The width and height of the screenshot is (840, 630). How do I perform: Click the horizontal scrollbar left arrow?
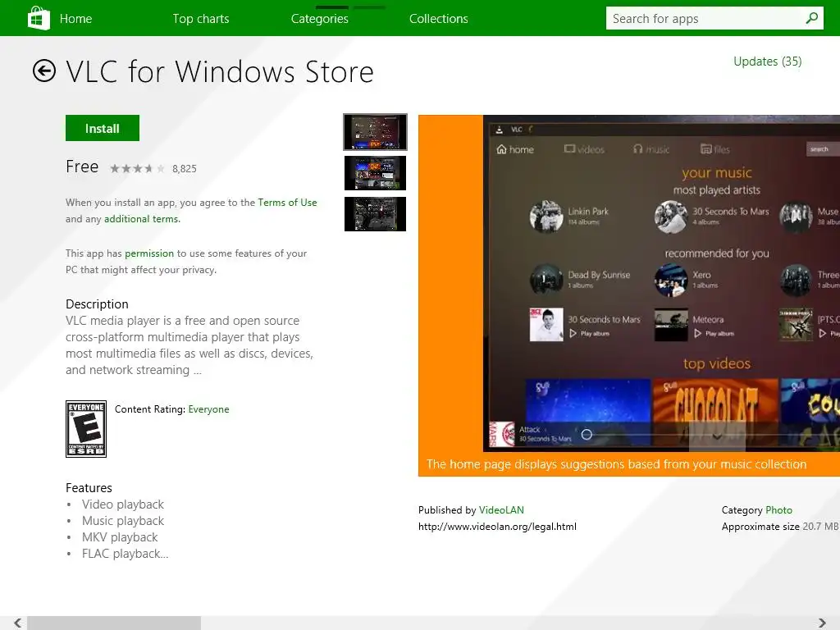coord(18,623)
